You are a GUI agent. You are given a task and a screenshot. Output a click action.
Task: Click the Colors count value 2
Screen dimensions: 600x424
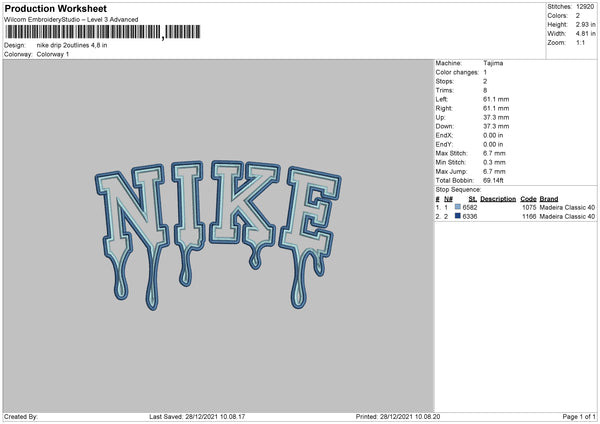coord(578,16)
